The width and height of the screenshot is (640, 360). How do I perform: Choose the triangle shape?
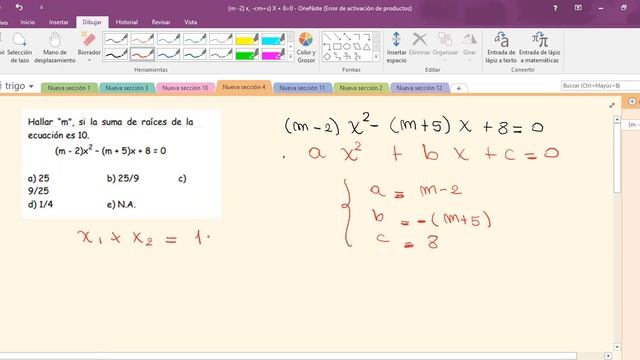coord(367,47)
